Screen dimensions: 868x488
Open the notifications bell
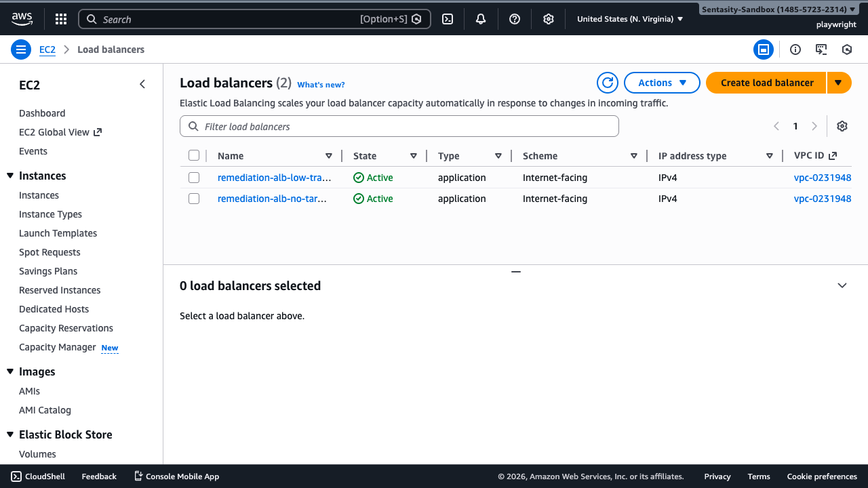(x=481, y=18)
